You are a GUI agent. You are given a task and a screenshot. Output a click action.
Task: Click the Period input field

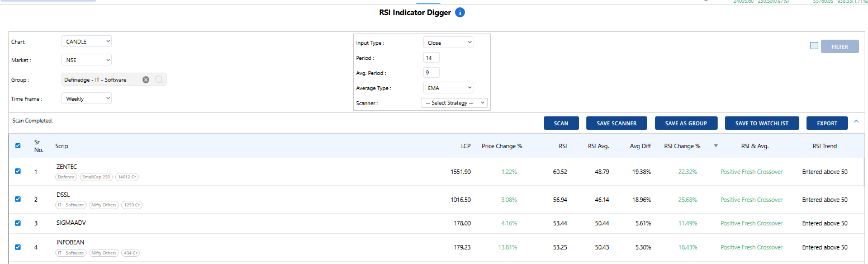click(431, 58)
